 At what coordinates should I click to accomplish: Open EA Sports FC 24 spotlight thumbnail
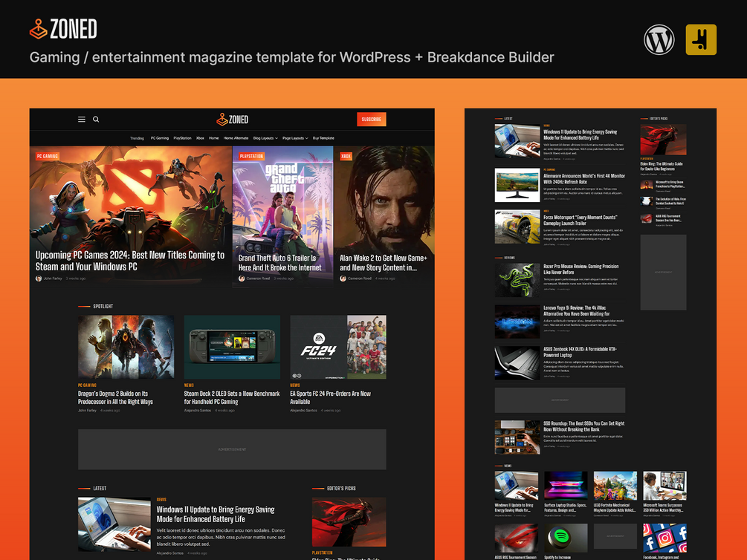[338, 347]
